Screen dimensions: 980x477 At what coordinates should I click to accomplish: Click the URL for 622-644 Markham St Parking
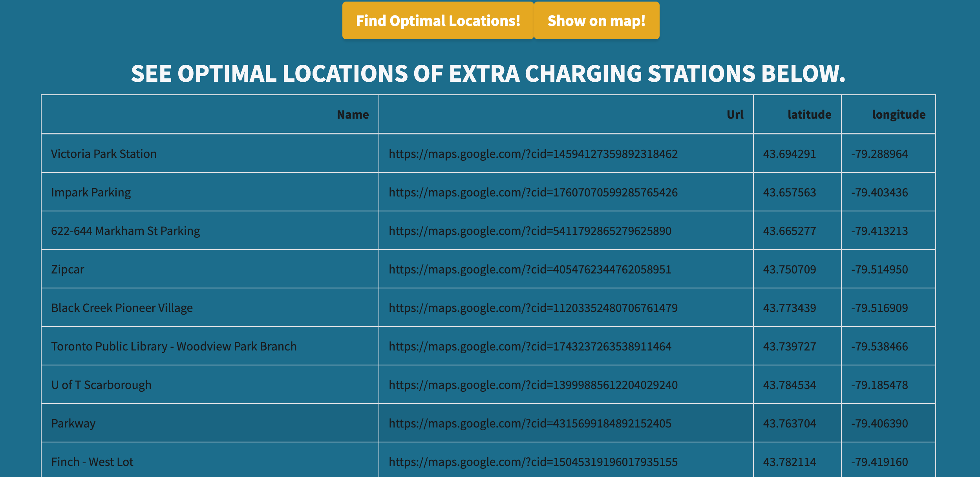[530, 231]
